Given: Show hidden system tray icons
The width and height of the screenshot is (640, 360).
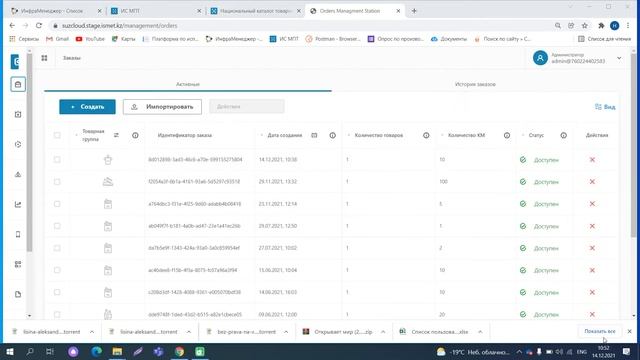Looking at the screenshot, I should [519, 351].
